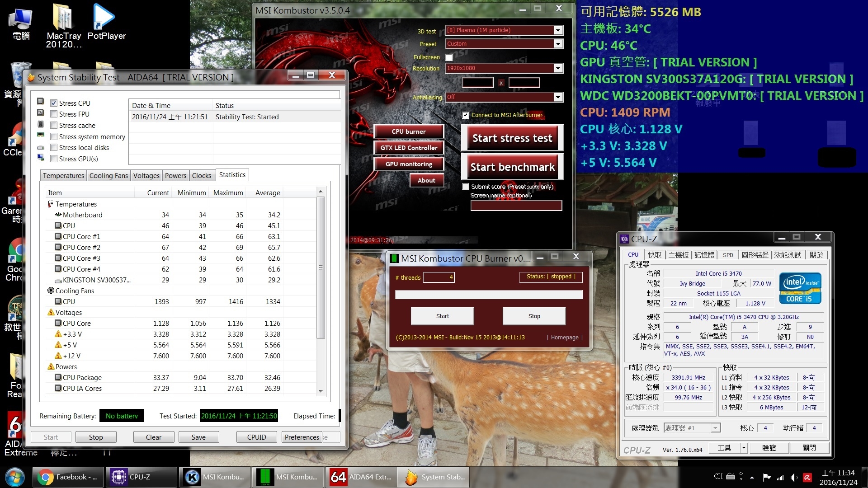Enable Submit score checkbox
This screenshot has width=868, height=488.
click(x=466, y=187)
